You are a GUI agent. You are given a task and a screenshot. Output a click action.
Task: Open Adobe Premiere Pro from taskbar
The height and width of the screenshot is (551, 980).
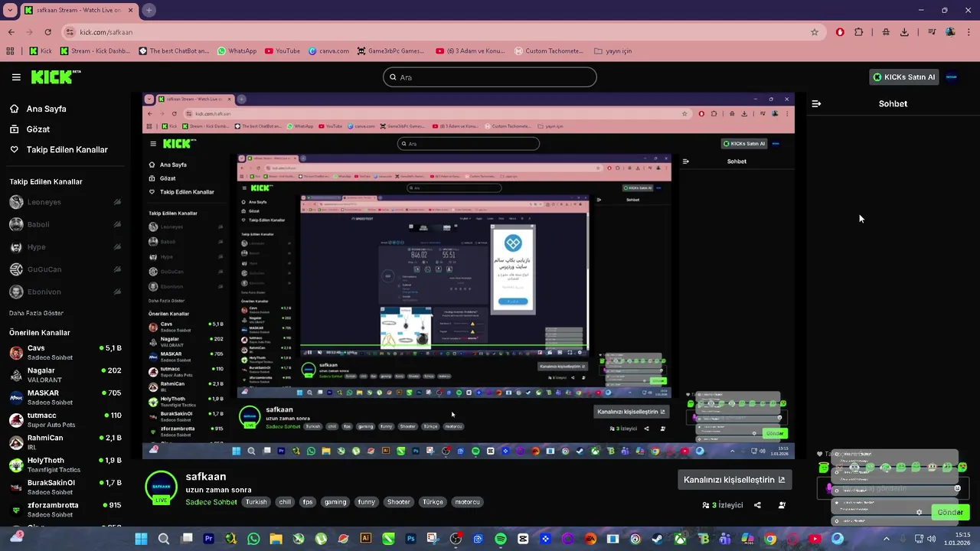(x=208, y=539)
